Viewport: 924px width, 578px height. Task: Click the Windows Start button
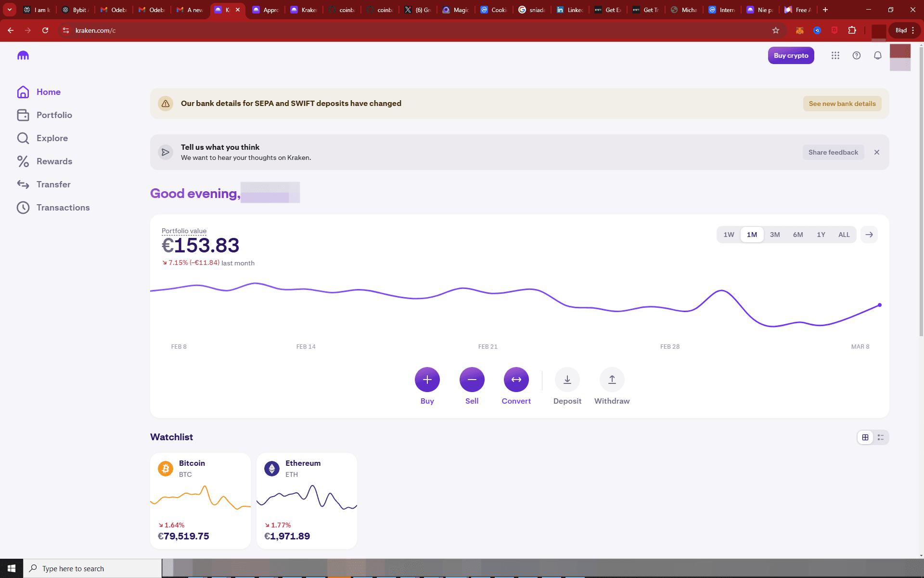point(12,568)
